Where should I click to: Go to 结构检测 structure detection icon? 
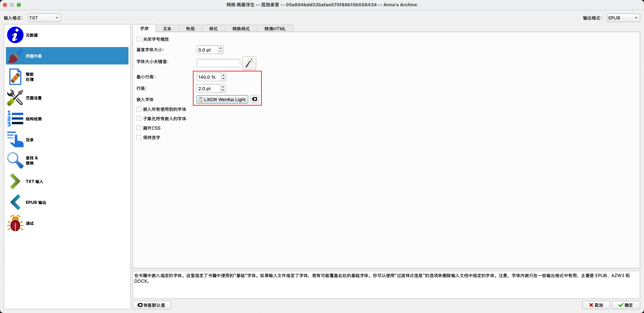pos(15,119)
